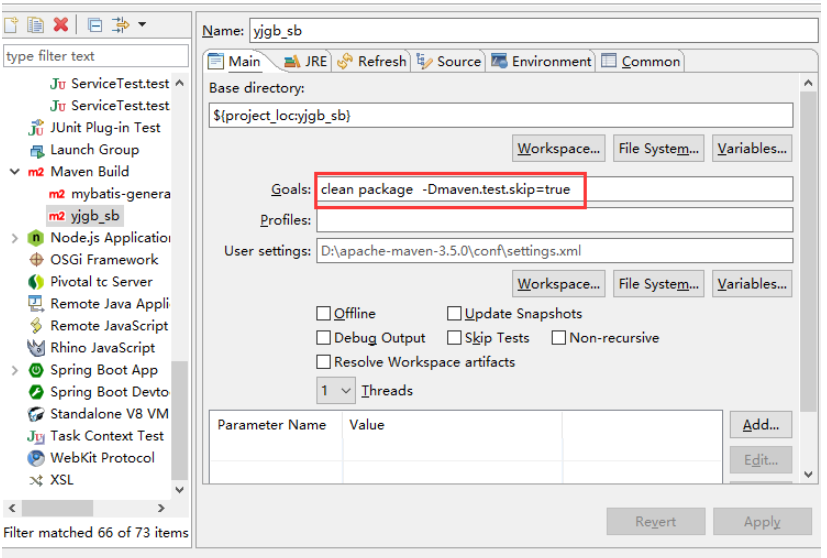Switch to the JRE tab
827x558 pixels.
click(306, 62)
